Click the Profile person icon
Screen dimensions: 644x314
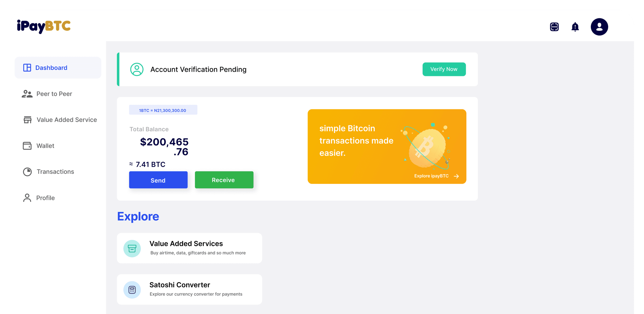tap(27, 198)
